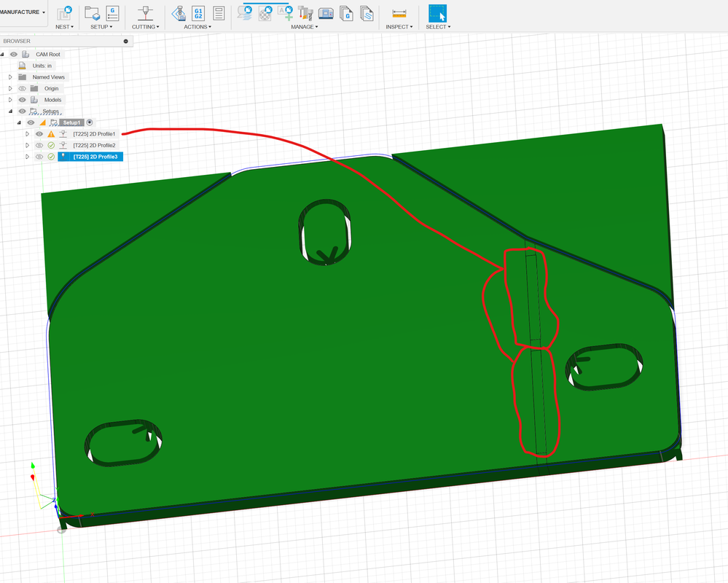
Task: Select the CAM Root tree item
Action: 48,55
